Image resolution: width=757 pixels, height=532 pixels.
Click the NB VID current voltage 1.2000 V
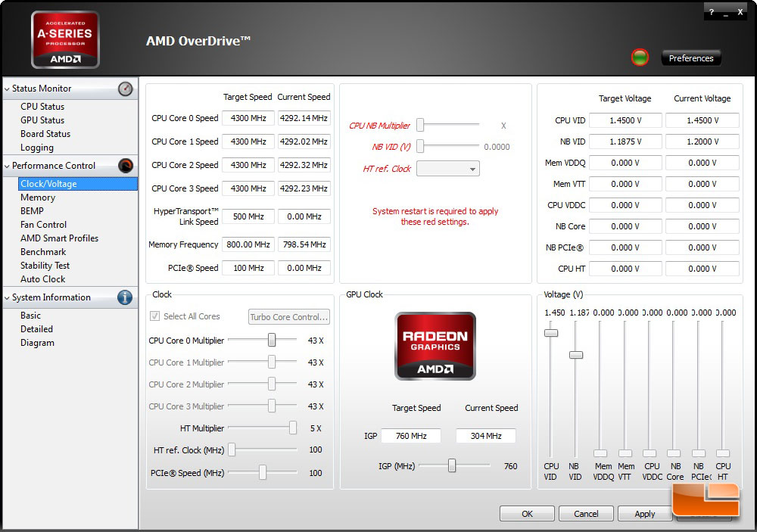point(702,142)
